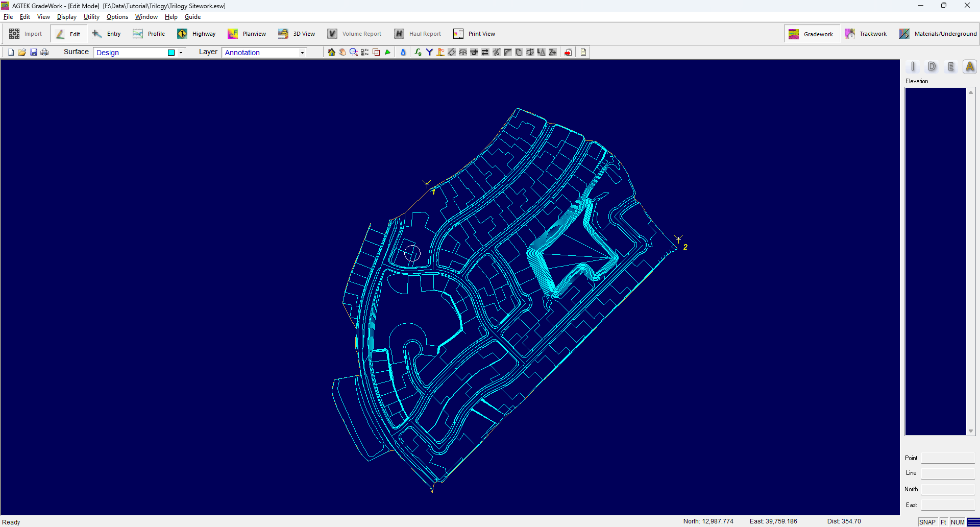
Task: Click the blue water drop icon
Action: coord(403,52)
